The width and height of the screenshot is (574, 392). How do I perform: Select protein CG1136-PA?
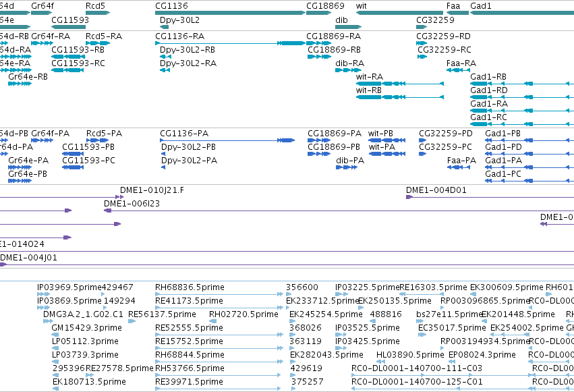pyautogui.click(x=227, y=140)
